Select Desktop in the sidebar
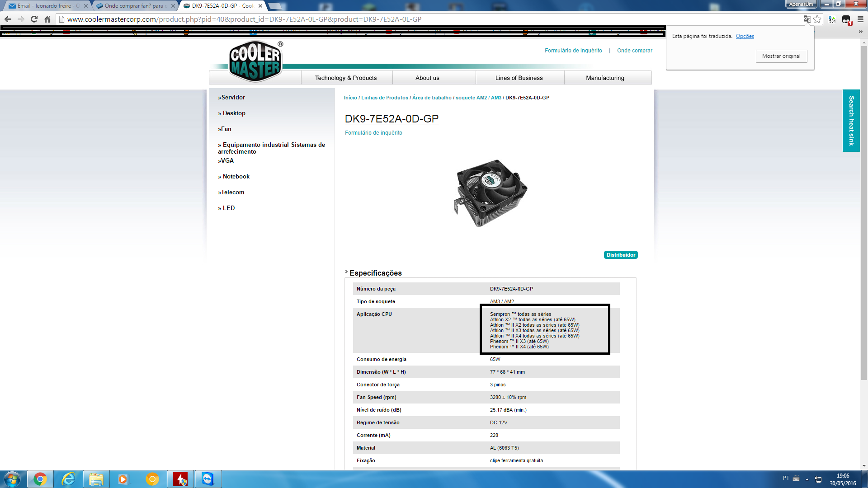The width and height of the screenshot is (868, 488). [231, 113]
